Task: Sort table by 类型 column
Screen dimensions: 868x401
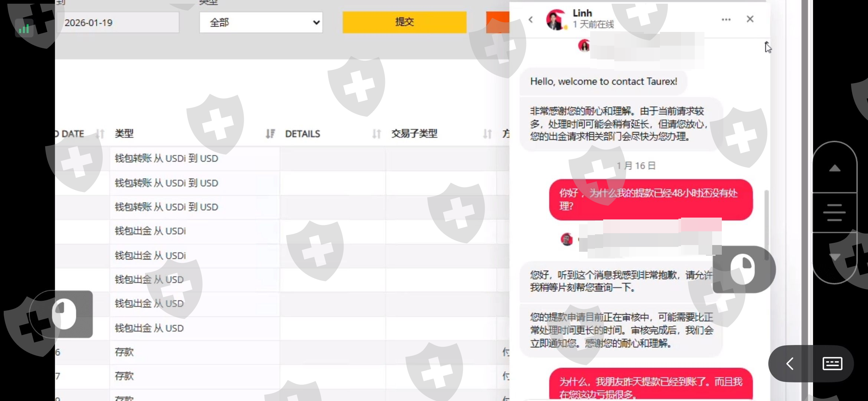Action: click(270, 134)
